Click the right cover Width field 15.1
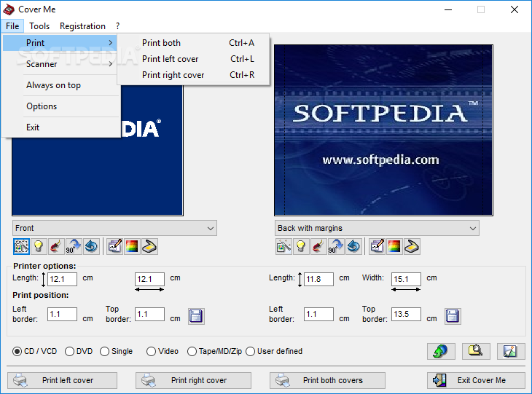The height and width of the screenshot is (394, 532). pos(406,279)
